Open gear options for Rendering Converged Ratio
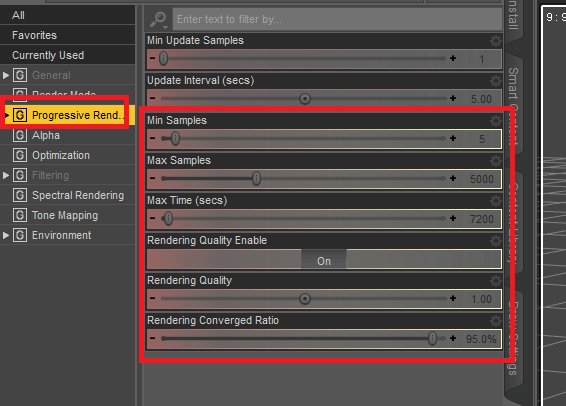Screen dimensions: 566x406 [x=496, y=321]
